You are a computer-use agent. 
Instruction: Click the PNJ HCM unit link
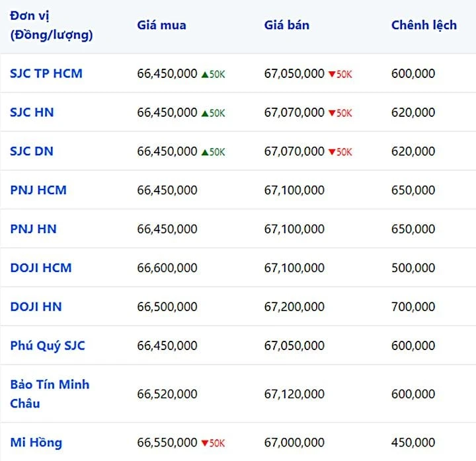[x=38, y=190]
